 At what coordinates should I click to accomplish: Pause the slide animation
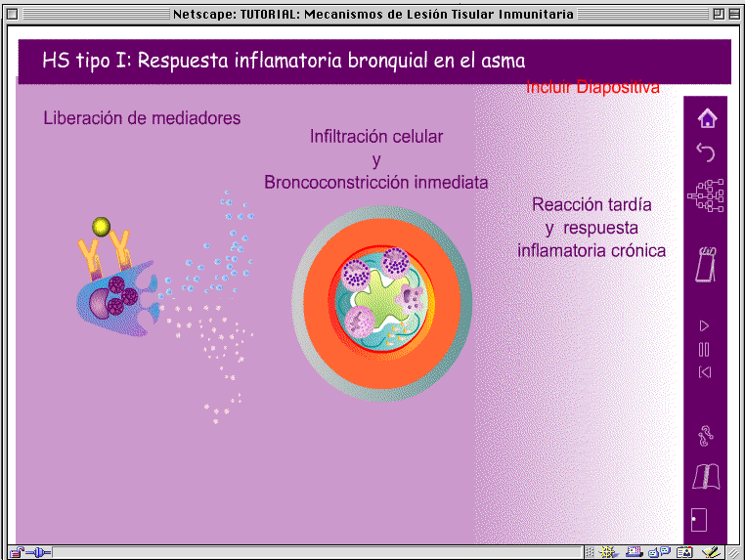point(704,349)
